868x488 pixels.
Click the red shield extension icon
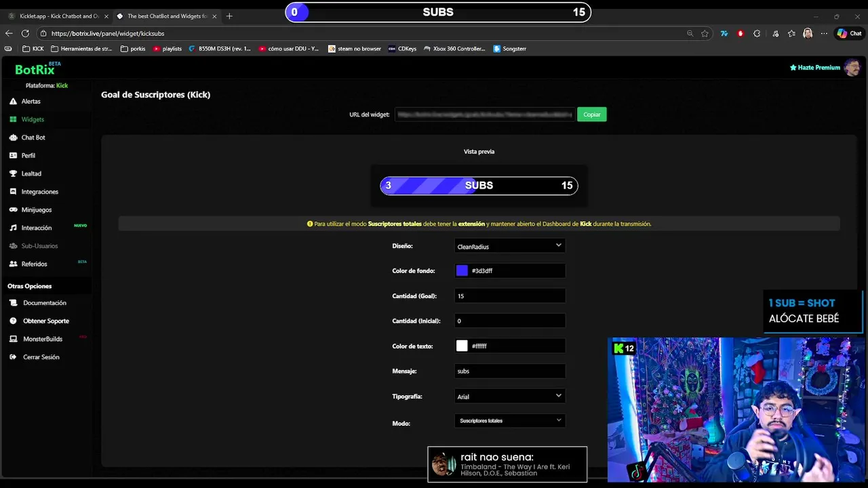coord(741,33)
